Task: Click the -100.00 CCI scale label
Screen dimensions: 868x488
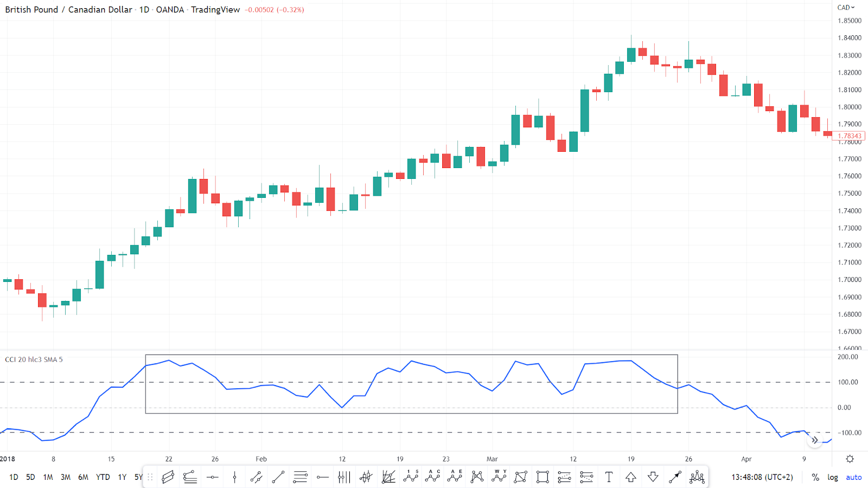Action: 848,433
